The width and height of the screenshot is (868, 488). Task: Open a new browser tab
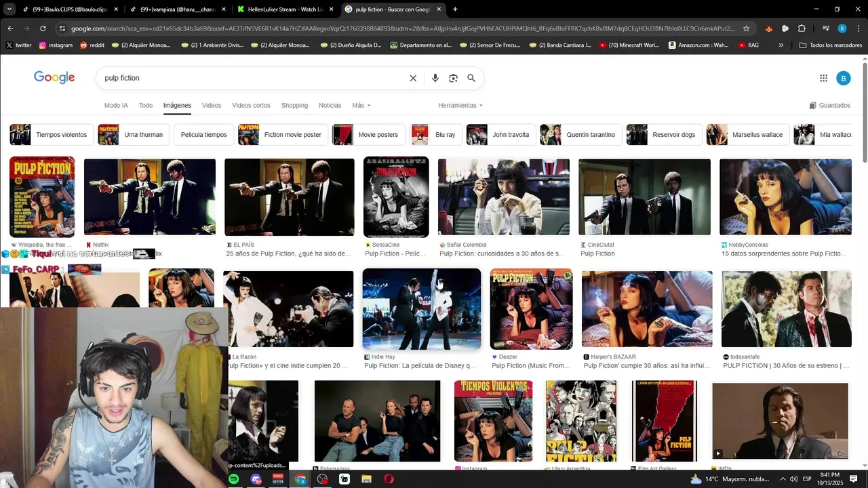[x=455, y=9]
